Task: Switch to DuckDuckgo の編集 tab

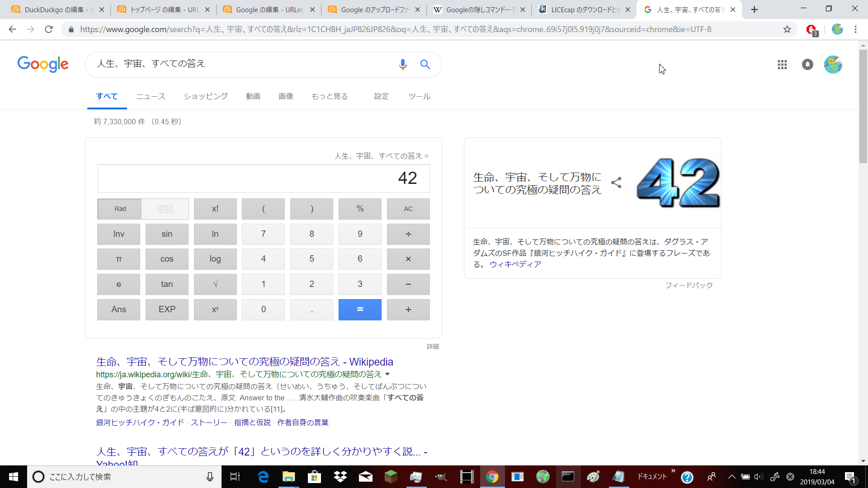Action: [57, 9]
